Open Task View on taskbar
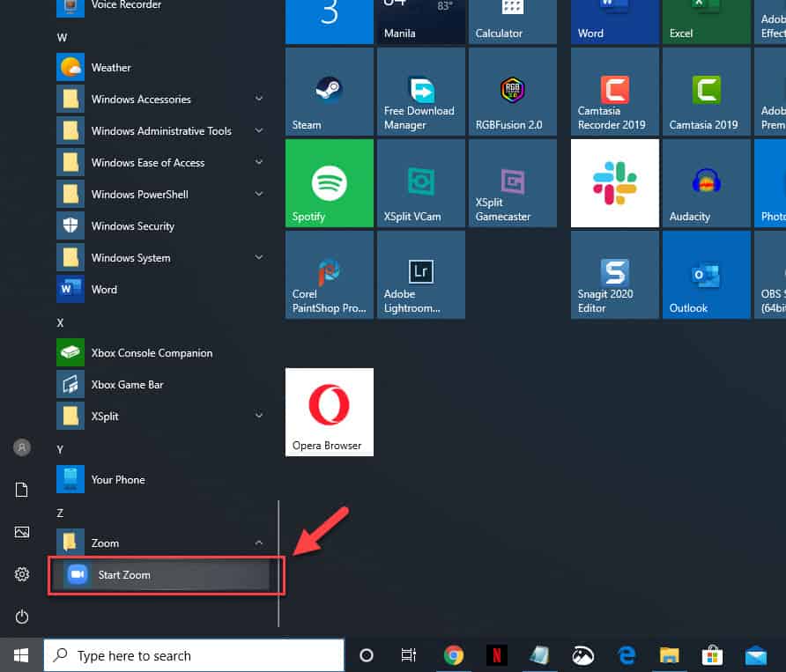The height and width of the screenshot is (672, 786). click(x=409, y=655)
